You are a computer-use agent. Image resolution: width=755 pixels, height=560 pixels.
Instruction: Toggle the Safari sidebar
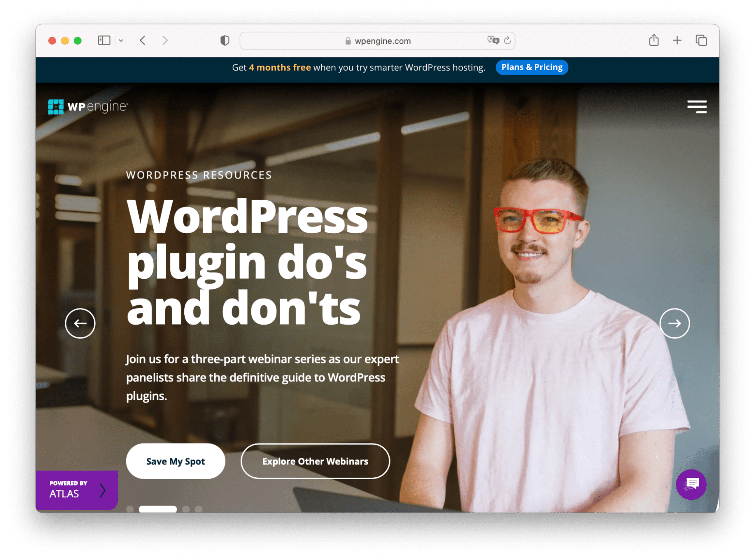click(104, 40)
